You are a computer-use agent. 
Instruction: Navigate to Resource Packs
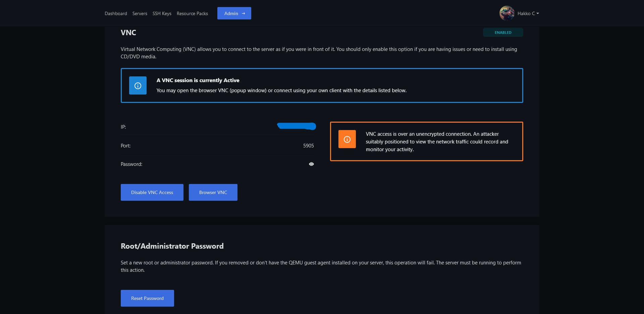coord(192,13)
